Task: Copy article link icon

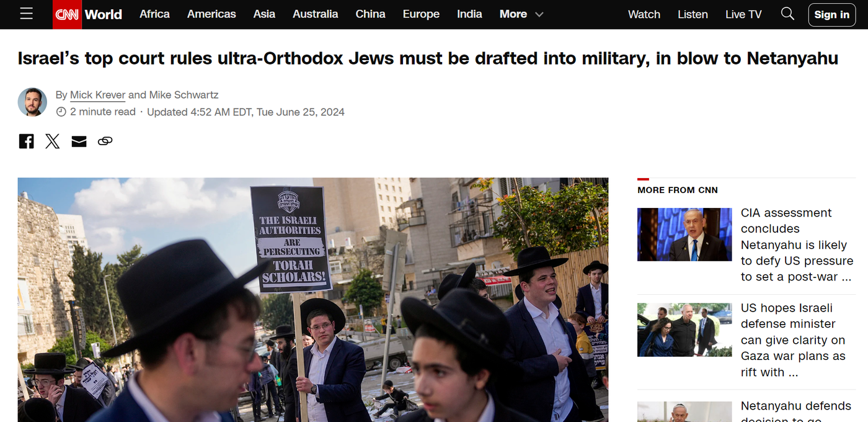Action: click(105, 141)
